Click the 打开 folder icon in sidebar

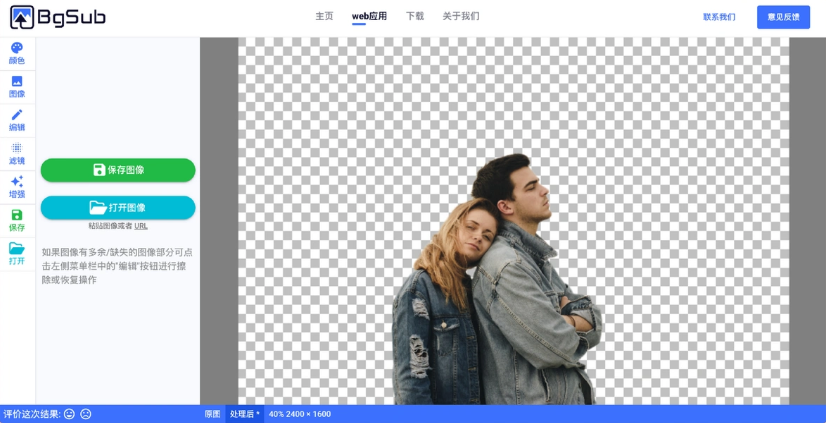[x=17, y=253]
